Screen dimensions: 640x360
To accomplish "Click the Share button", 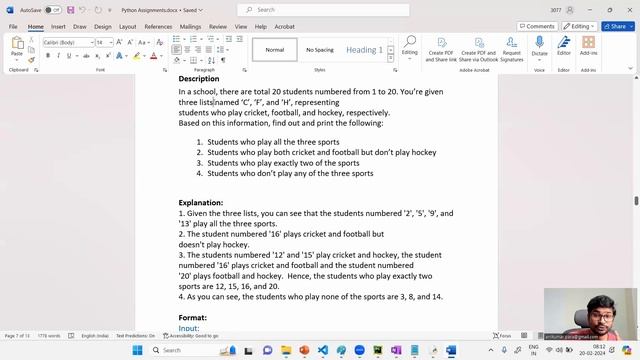I will point(618,27).
